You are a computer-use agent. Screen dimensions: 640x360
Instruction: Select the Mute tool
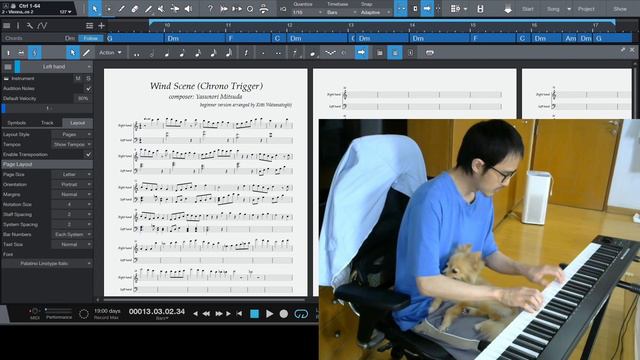(161, 9)
